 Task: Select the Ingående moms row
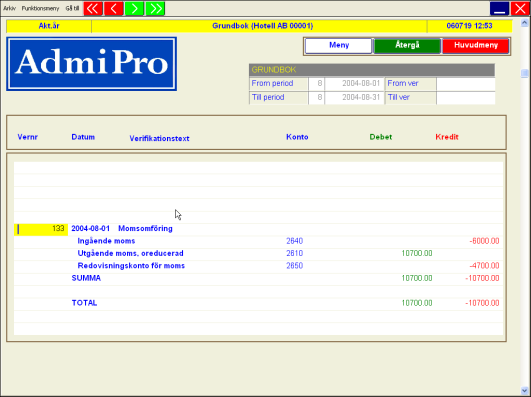tap(258, 241)
